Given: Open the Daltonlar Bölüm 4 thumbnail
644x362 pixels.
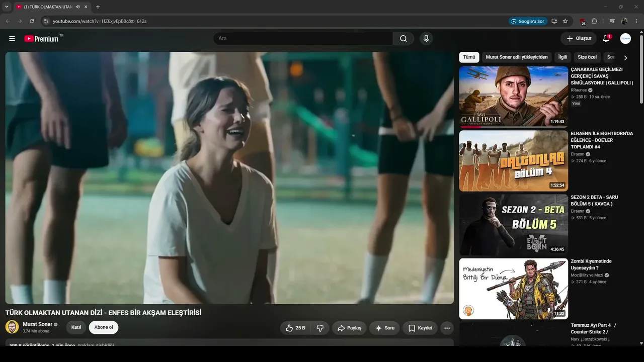Looking at the screenshot, I should 513,161.
